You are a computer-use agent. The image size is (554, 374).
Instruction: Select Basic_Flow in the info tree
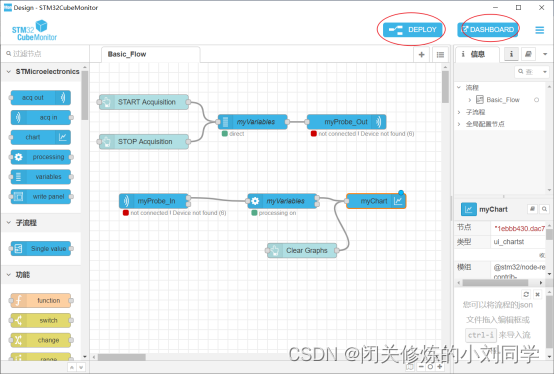503,100
